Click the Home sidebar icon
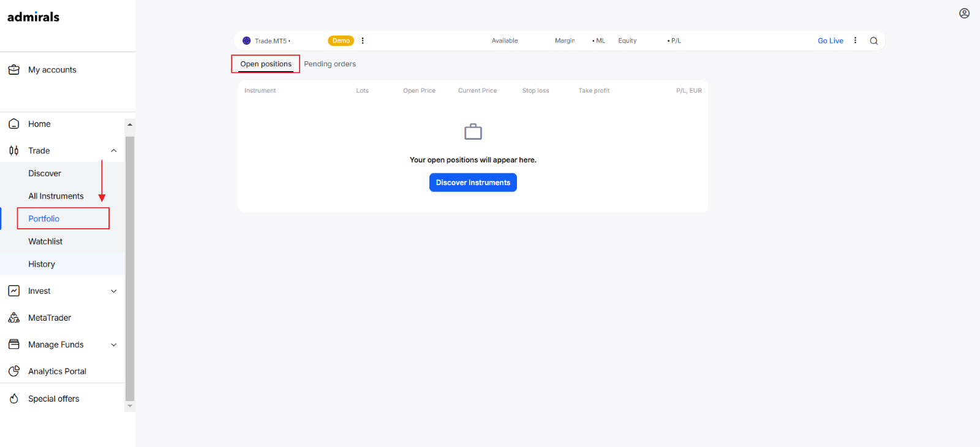Image resolution: width=980 pixels, height=447 pixels. point(14,124)
